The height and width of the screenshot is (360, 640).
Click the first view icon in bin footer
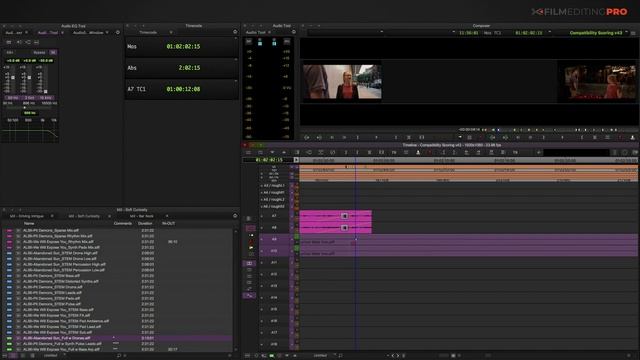(13, 356)
